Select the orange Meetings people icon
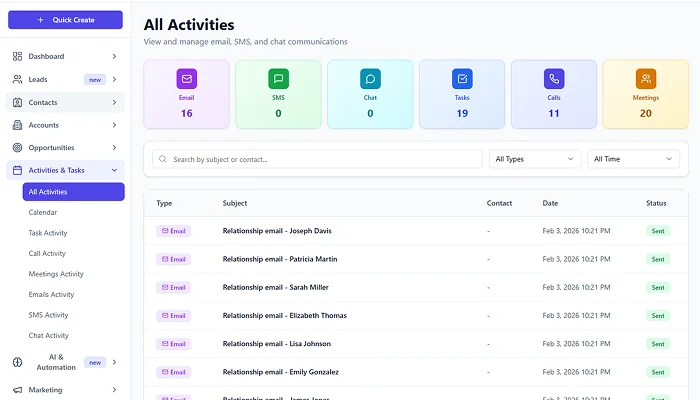 pyautogui.click(x=645, y=78)
